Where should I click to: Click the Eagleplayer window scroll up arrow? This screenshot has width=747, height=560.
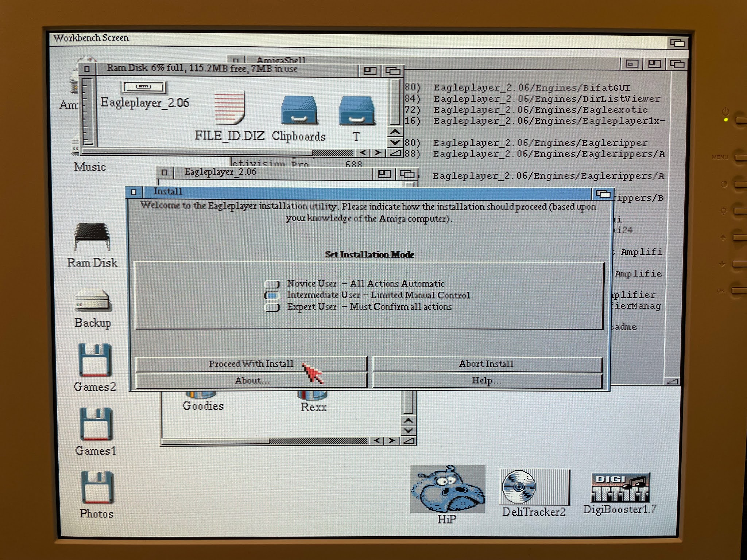coord(408,420)
